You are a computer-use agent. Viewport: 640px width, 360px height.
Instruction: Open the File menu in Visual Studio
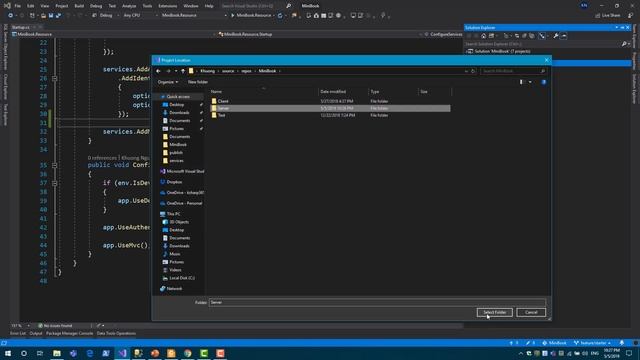click(18, 6)
